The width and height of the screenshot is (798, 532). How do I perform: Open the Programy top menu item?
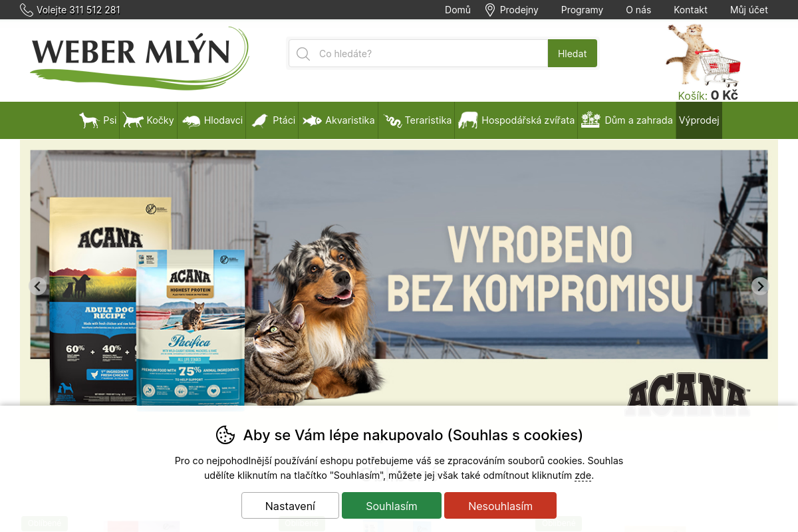[582, 10]
